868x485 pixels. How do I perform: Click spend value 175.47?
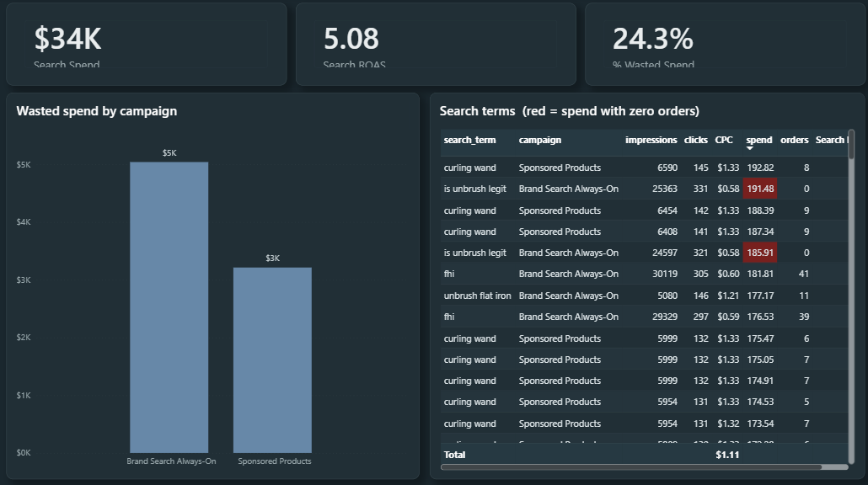tap(760, 338)
